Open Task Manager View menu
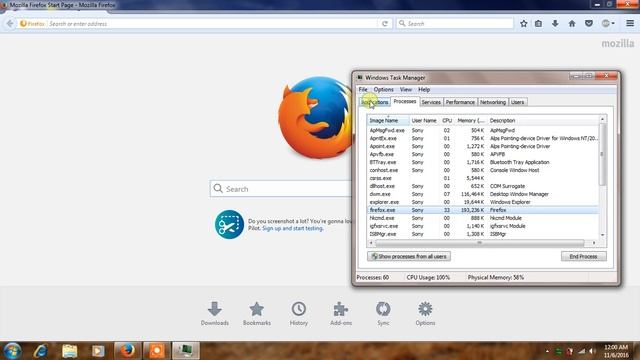 405,89
